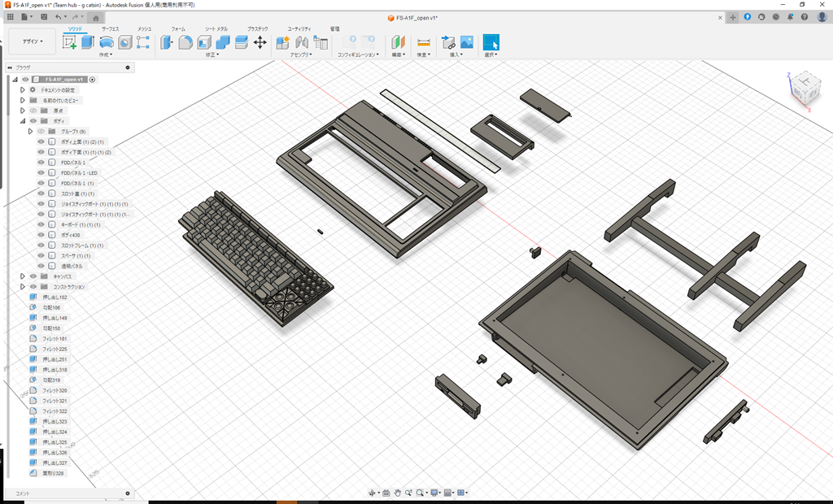833x504 pixels.
Task: Hide the 透明パネル component
Action: [41, 265]
